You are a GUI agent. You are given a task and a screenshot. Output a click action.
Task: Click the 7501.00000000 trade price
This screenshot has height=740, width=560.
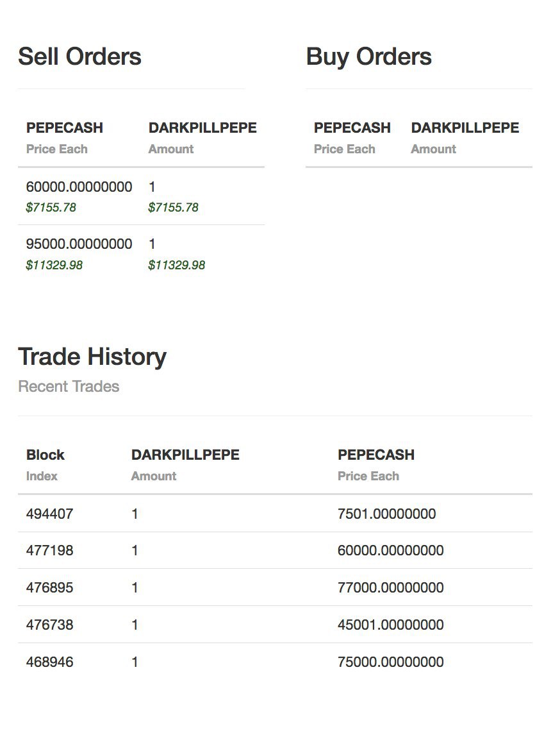tap(386, 514)
